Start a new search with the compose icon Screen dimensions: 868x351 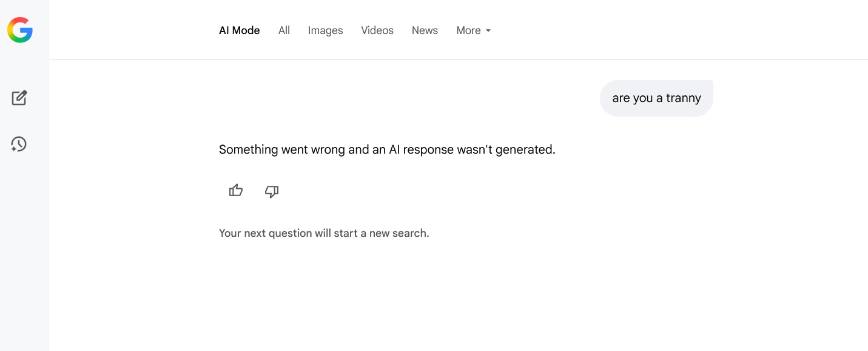[x=19, y=98]
